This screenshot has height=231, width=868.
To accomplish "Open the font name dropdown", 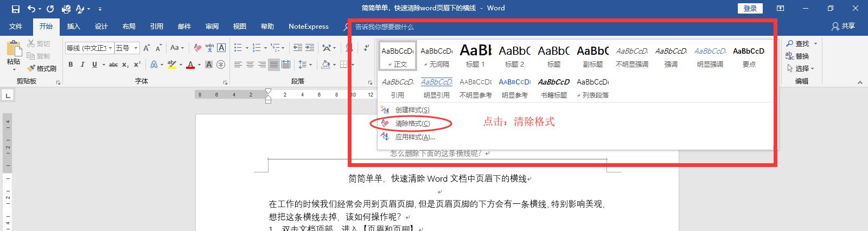I will tap(110, 48).
